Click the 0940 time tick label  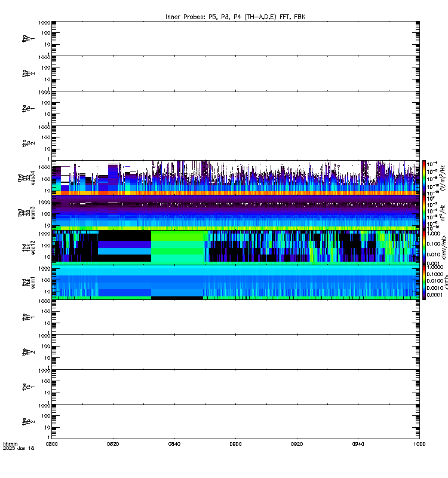(x=358, y=444)
